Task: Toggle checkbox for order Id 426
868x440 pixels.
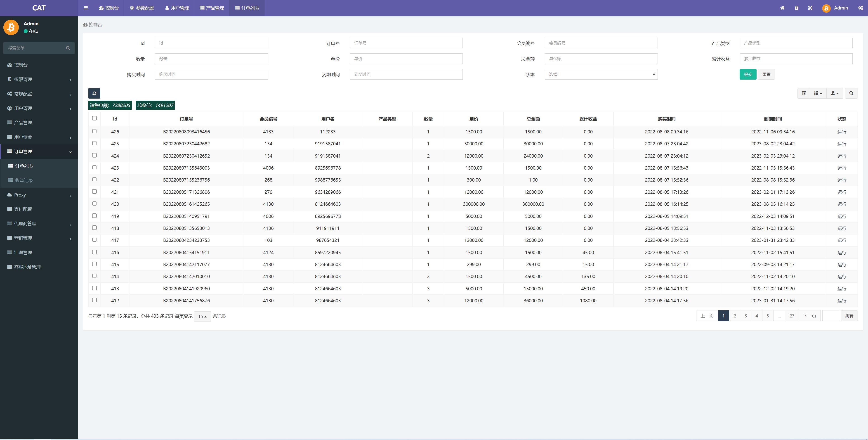Action: [94, 131]
